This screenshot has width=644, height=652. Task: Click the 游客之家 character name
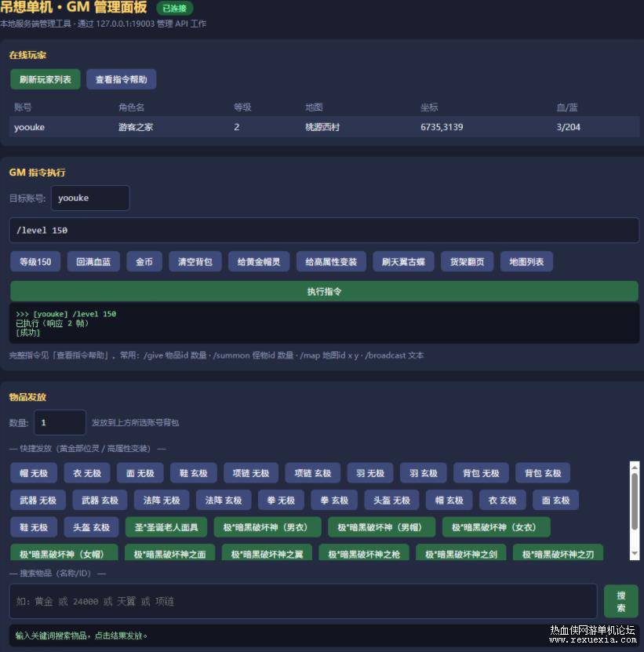136,127
